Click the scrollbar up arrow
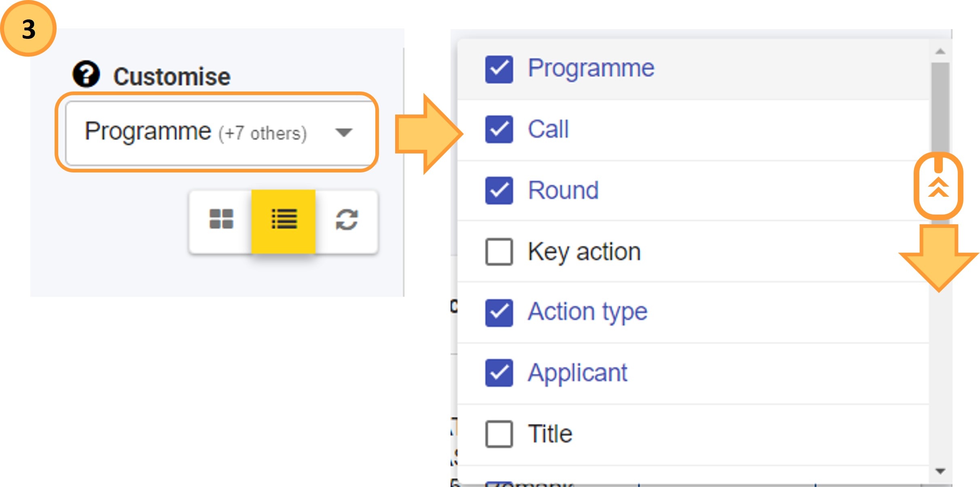This screenshot has width=980, height=487. pos(940,51)
